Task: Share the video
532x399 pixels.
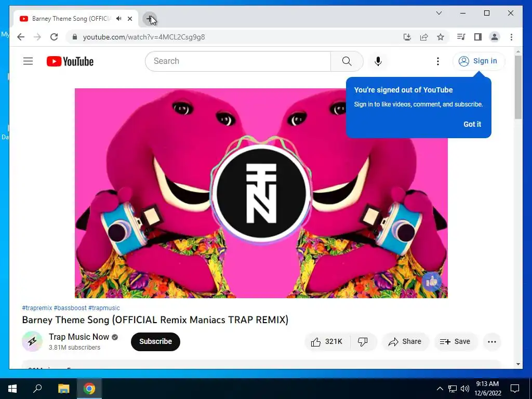Action: coord(405,342)
